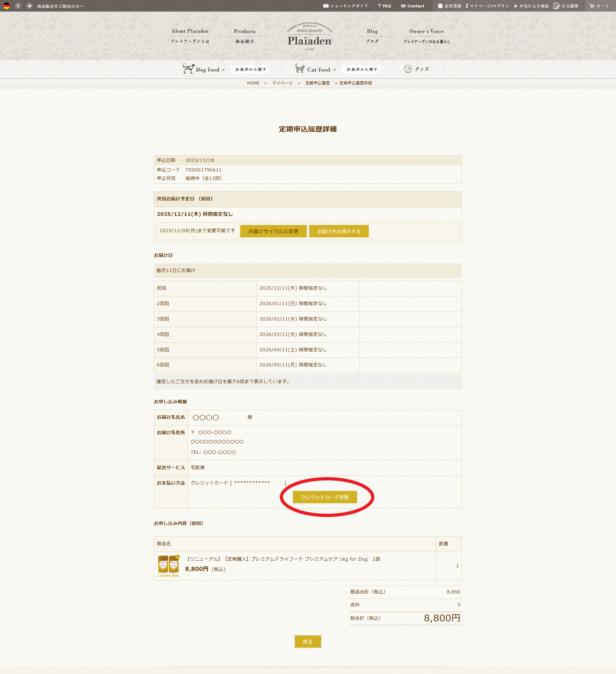Click the cat illustration icon

click(300, 68)
